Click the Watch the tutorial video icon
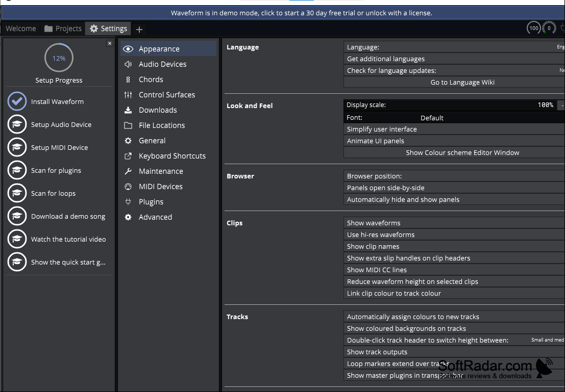Screen dimensions: 565x392 pyautogui.click(x=17, y=239)
